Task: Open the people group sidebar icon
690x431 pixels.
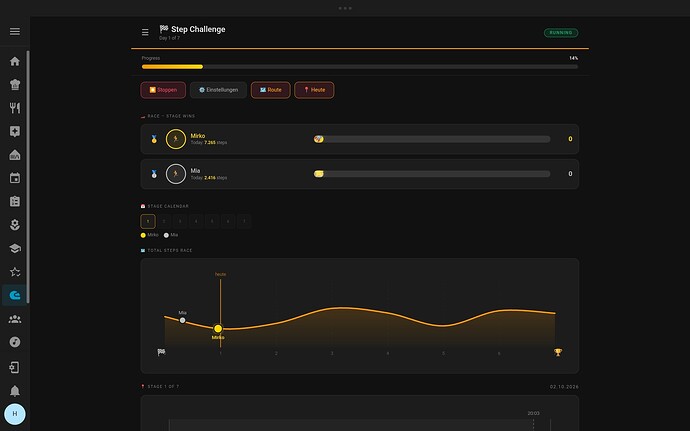Action: [x=15, y=319]
